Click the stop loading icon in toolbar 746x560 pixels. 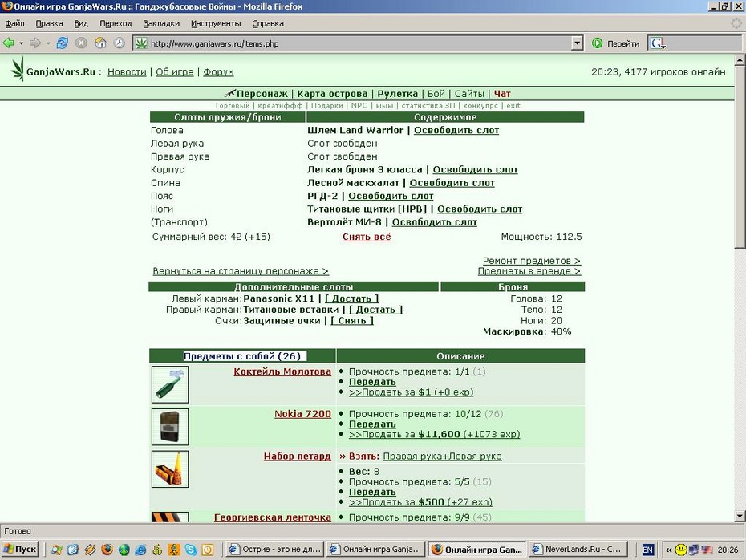tap(81, 43)
